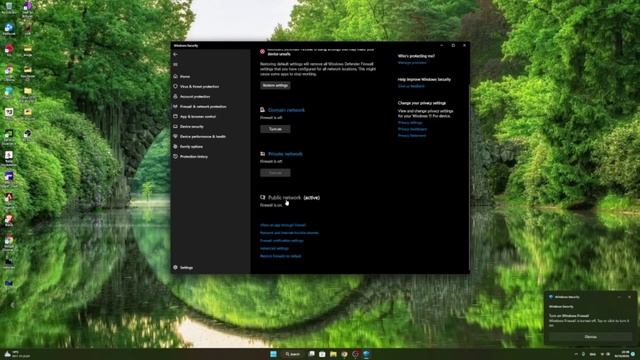Click the Account protection person icon
Screen dimensions: 640x360
click(x=176, y=96)
